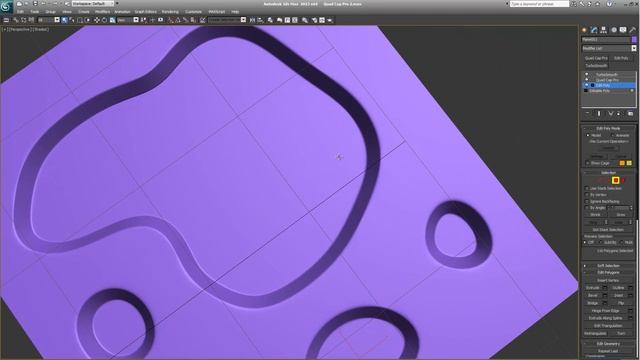Activate the Select and Rotate tool
640x360 pixels.
tap(104, 20)
